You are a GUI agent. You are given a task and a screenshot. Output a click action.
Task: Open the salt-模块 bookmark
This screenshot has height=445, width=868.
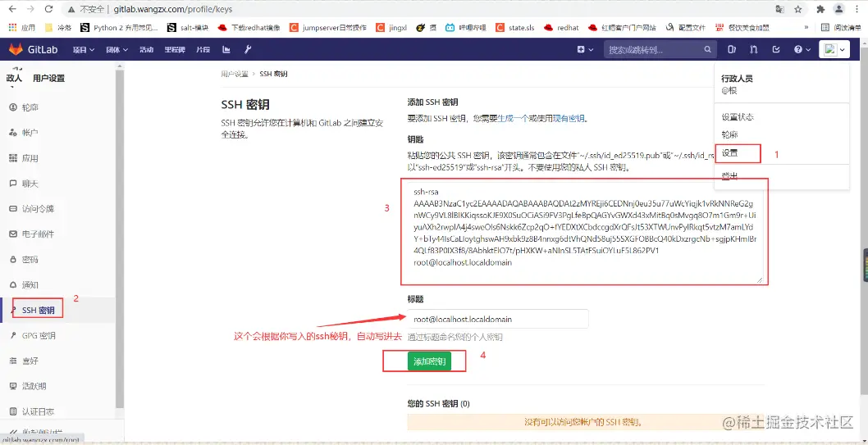coord(187,27)
